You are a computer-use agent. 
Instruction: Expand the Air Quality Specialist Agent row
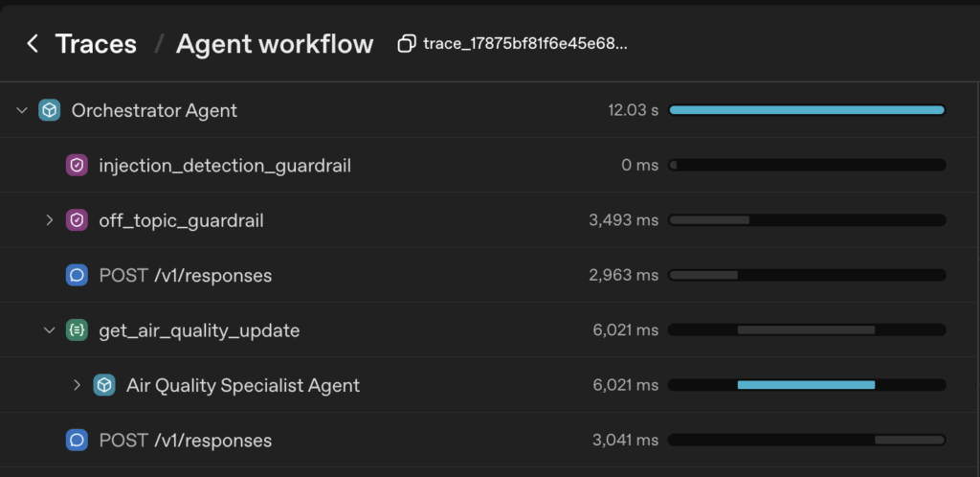click(x=78, y=385)
